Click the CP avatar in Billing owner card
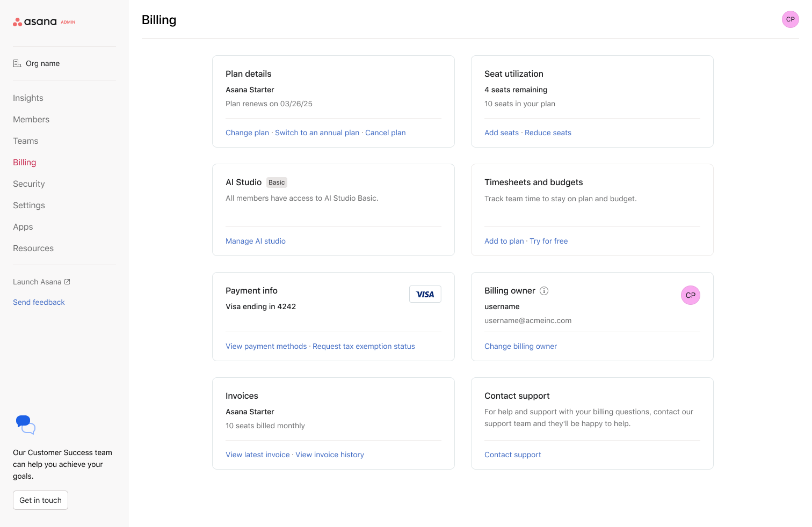 pyautogui.click(x=691, y=295)
